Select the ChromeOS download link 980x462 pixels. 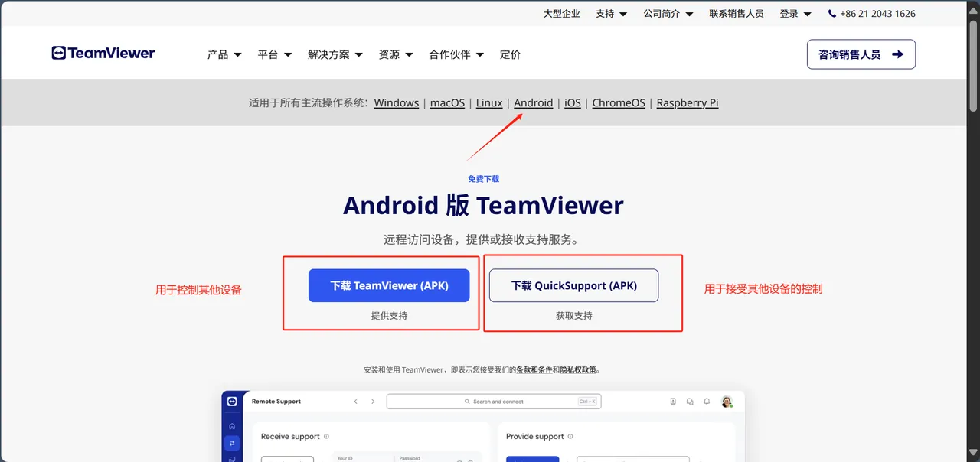pyautogui.click(x=619, y=102)
